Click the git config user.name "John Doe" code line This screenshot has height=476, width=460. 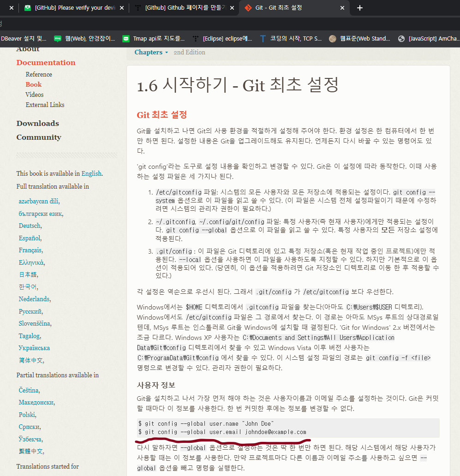(206, 423)
